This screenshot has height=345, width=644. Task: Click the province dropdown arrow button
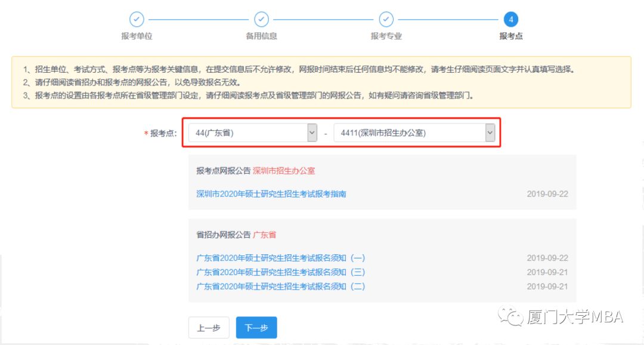311,132
